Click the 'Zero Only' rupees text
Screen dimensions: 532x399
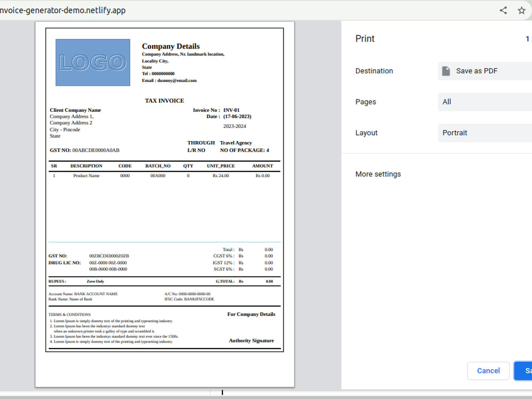[x=95, y=281]
